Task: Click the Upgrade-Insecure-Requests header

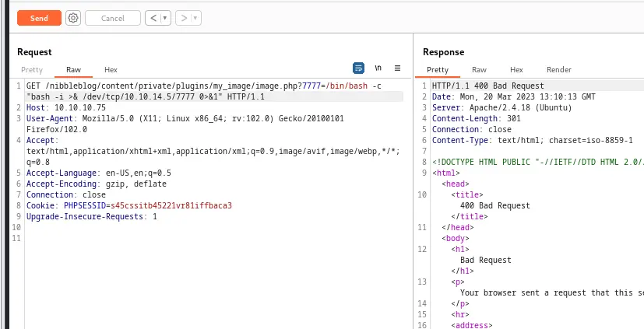Action: 92,216
